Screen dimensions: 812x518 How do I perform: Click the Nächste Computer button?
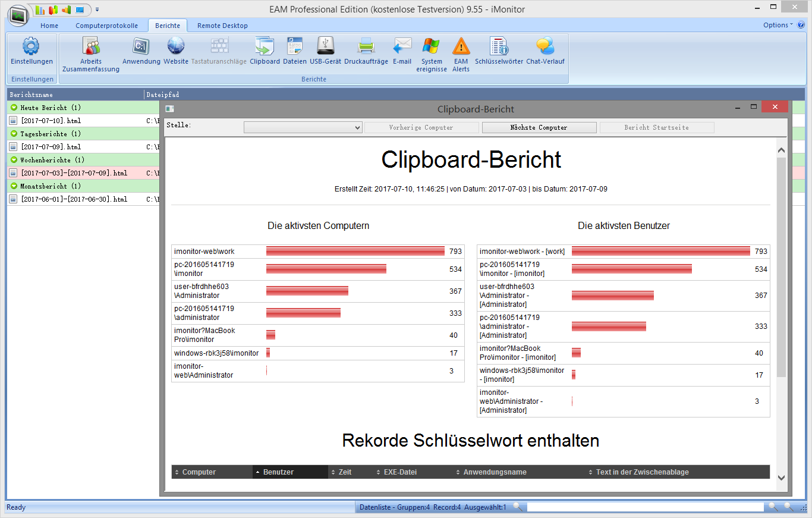coord(539,127)
